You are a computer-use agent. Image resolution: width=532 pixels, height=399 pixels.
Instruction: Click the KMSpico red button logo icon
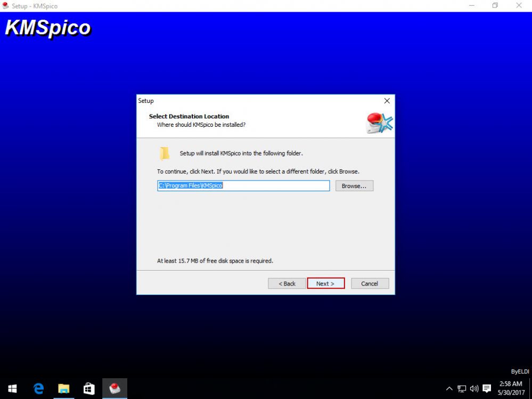(379, 123)
